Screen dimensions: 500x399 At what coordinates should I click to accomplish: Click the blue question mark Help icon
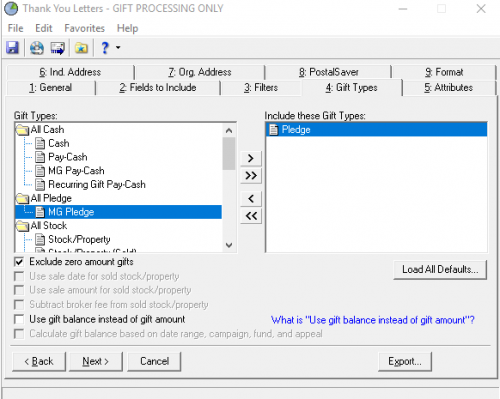coord(105,48)
